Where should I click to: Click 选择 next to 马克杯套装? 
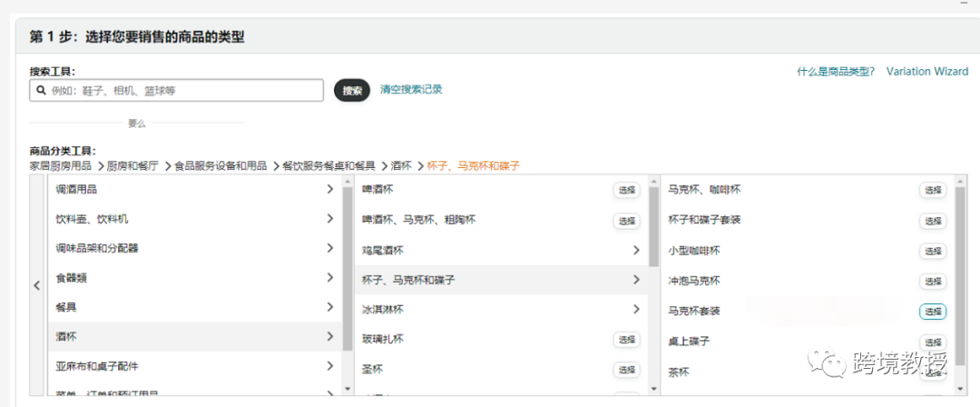pos(933,312)
